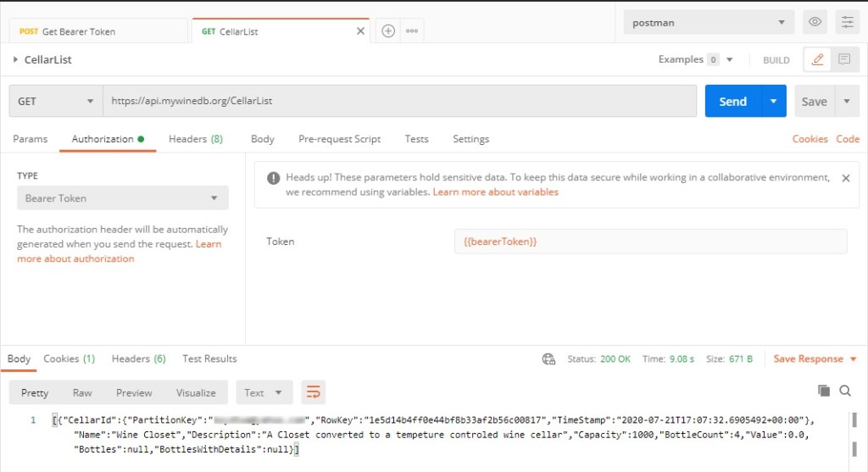Expand the CellarList request name arrow

15,59
